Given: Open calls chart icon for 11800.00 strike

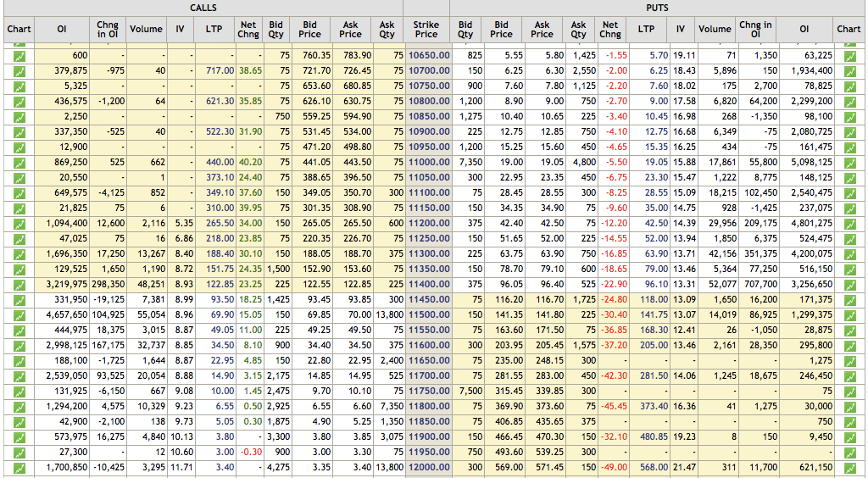Looking at the screenshot, I should click(19, 406).
